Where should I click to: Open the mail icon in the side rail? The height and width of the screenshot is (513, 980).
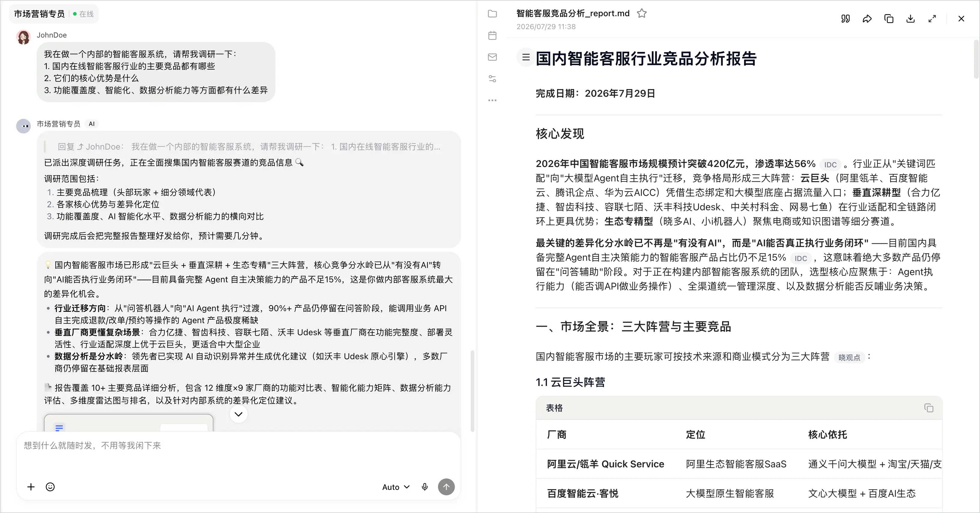pyautogui.click(x=492, y=57)
